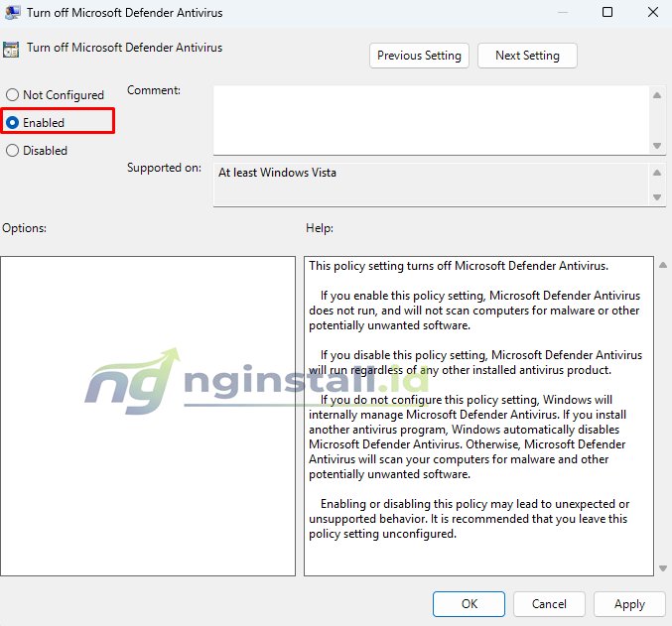672x626 pixels.
Task: Click the 'At least Windows Vista' text
Action: coord(277,173)
